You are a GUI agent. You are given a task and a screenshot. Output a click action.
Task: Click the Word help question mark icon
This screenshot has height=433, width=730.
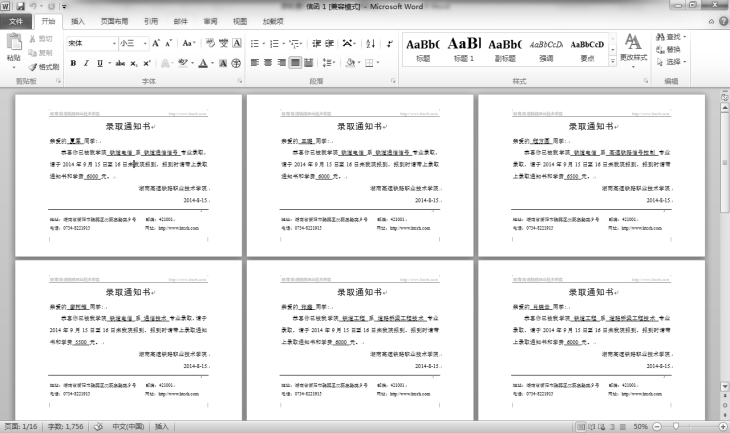click(x=723, y=21)
